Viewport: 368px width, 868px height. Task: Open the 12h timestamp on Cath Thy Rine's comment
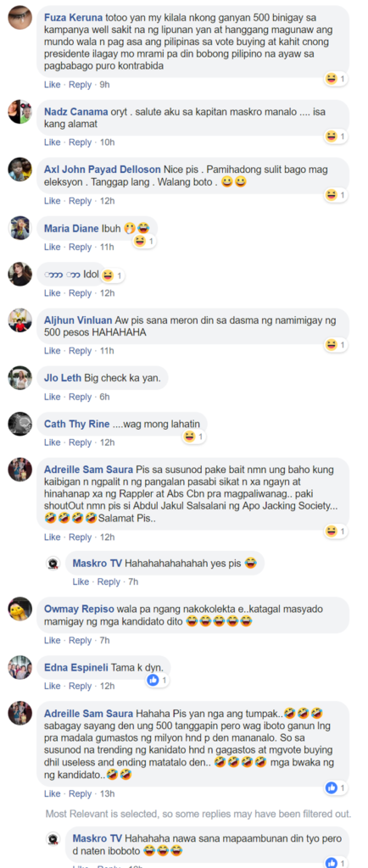pyautogui.click(x=107, y=442)
